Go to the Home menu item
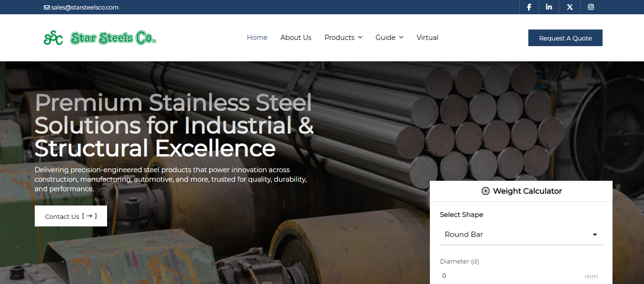Screen dimensions: 644x284 tap(257, 38)
